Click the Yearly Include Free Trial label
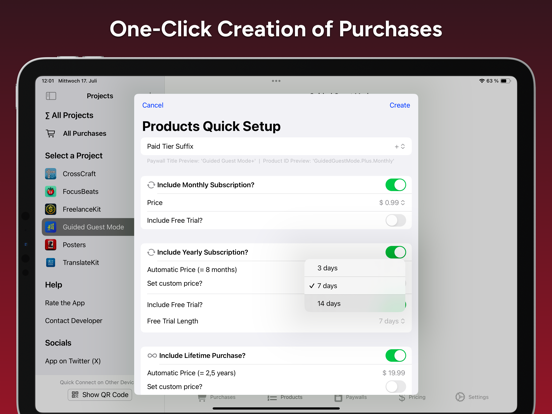Screen dimensions: 552x414 pos(175,305)
